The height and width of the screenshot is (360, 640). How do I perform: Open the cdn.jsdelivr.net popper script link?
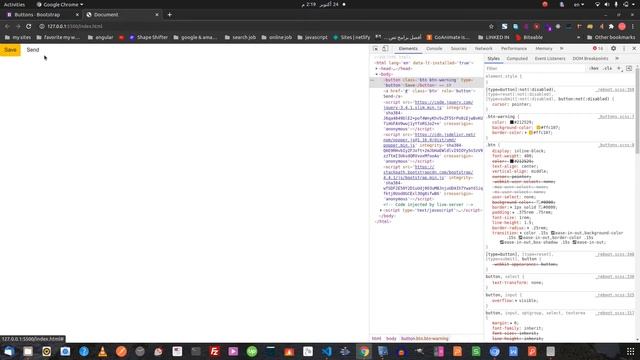429,140
